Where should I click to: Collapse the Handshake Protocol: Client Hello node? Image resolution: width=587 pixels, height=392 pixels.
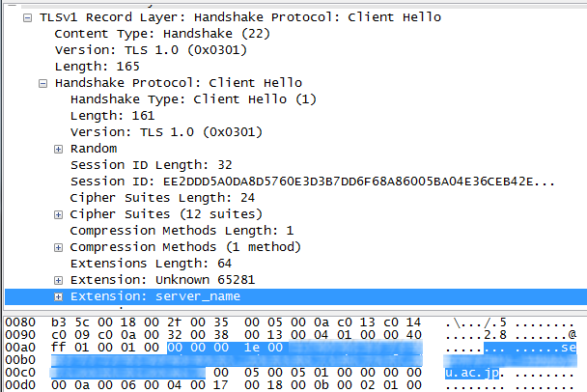point(42,83)
